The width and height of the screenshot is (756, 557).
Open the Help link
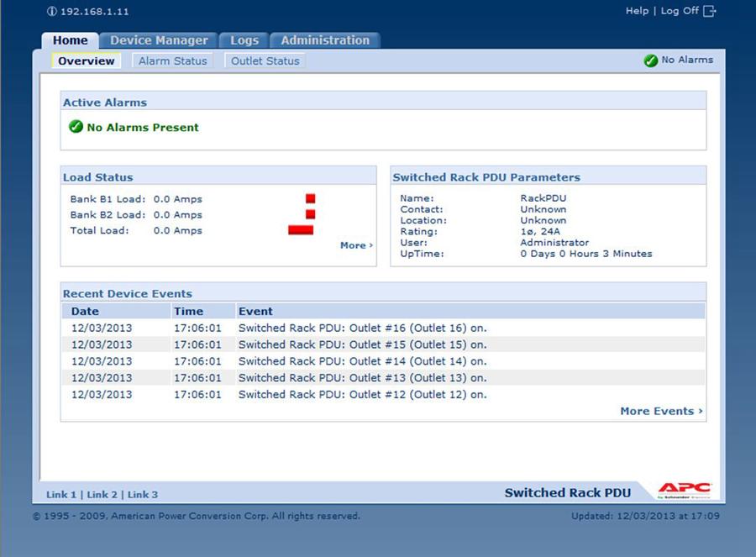[x=637, y=11]
